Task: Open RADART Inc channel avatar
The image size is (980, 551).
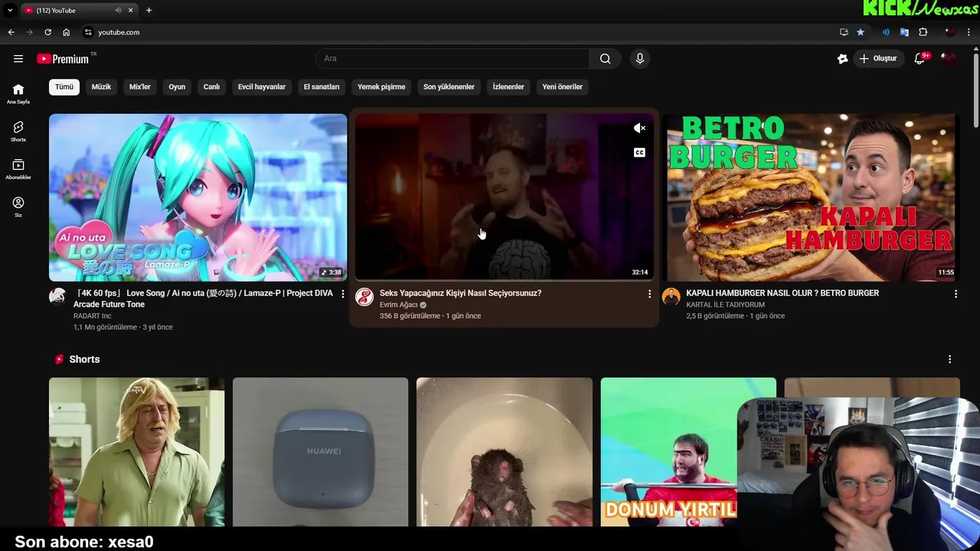Action: click(58, 297)
